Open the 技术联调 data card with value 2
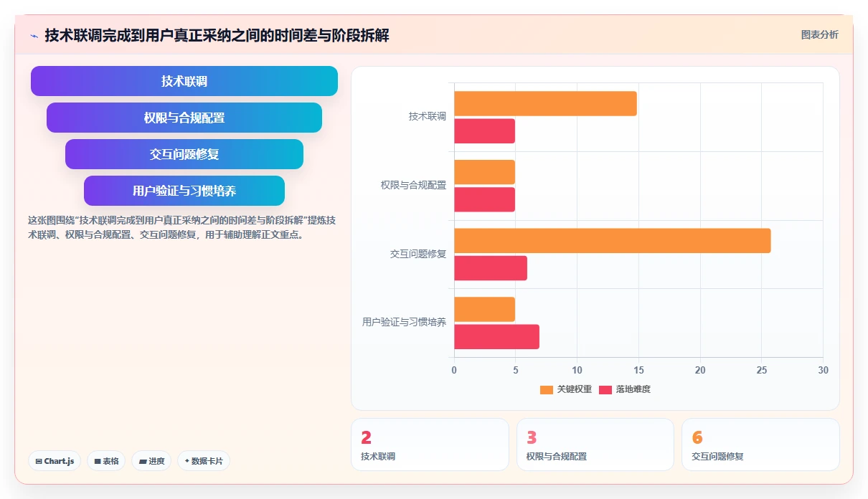Image resolution: width=868 pixels, height=499 pixels. (430, 445)
